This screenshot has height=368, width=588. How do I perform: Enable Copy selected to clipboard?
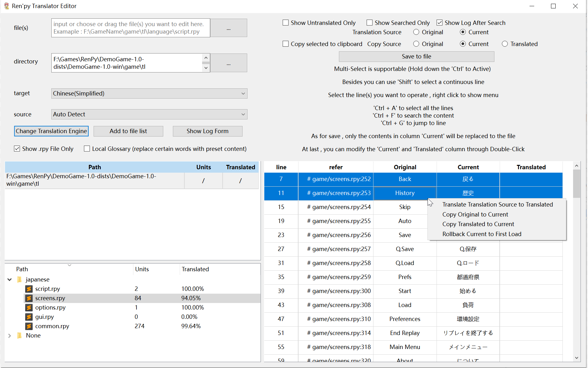pyautogui.click(x=285, y=44)
